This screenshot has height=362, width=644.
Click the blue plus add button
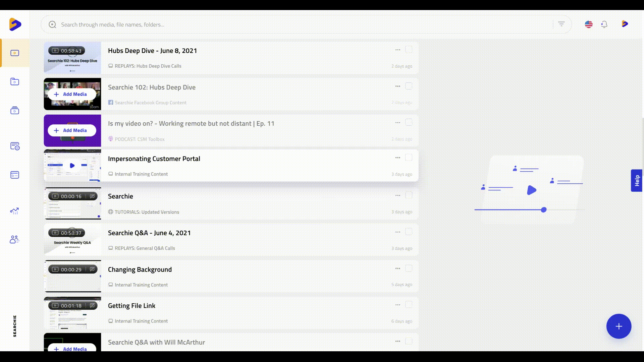tap(619, 326)
